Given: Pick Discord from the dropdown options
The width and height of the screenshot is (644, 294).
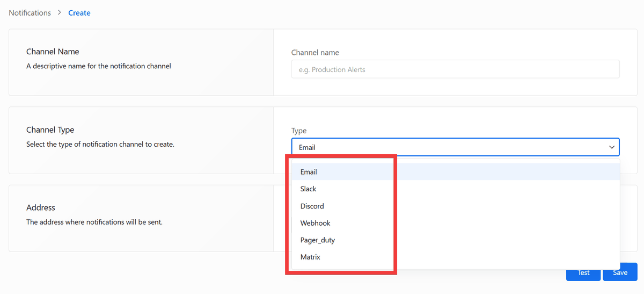Looking at the screenshot, I should click(312, 206).
